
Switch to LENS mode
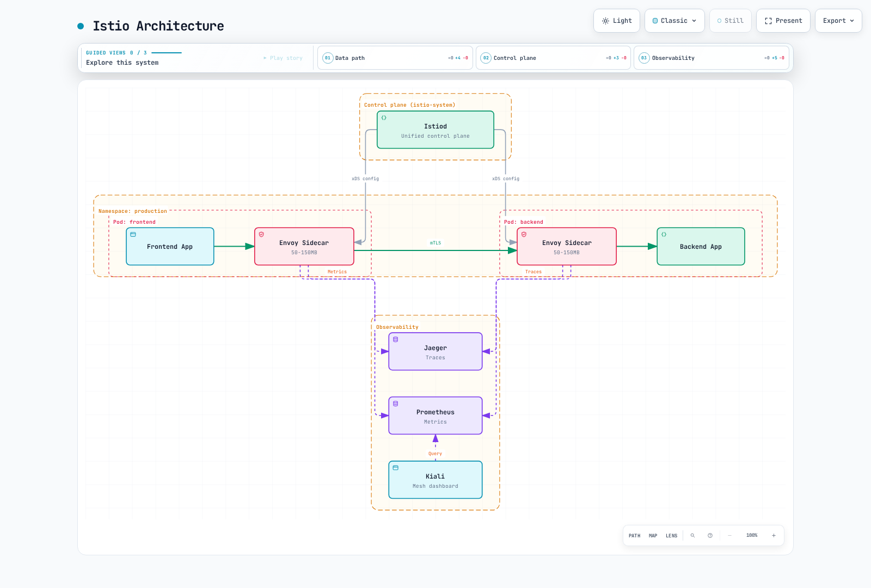[672, 536]
